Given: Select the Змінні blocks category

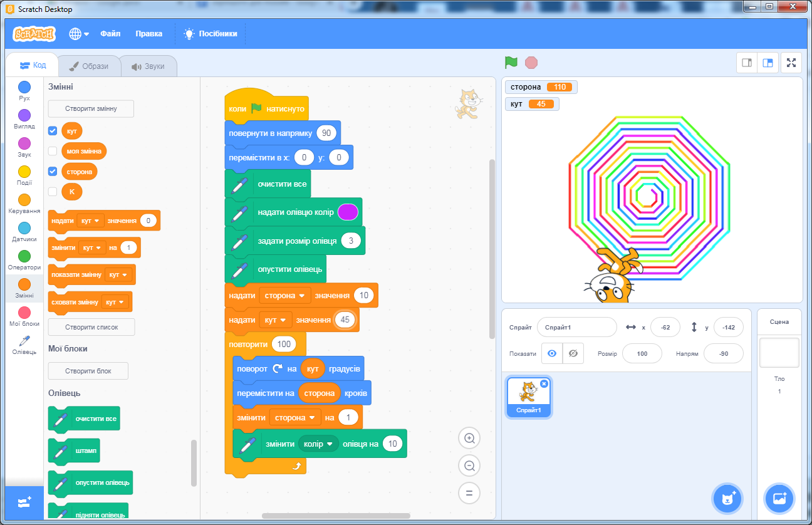Looking at the screenshot, I should coord(24,289).
